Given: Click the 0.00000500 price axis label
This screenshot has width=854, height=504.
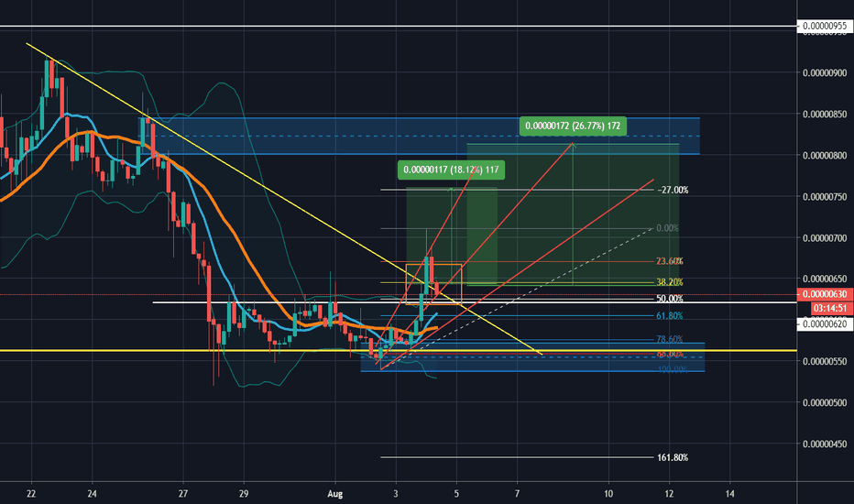Looking at the screenshot, I should (x=825, y=402).
